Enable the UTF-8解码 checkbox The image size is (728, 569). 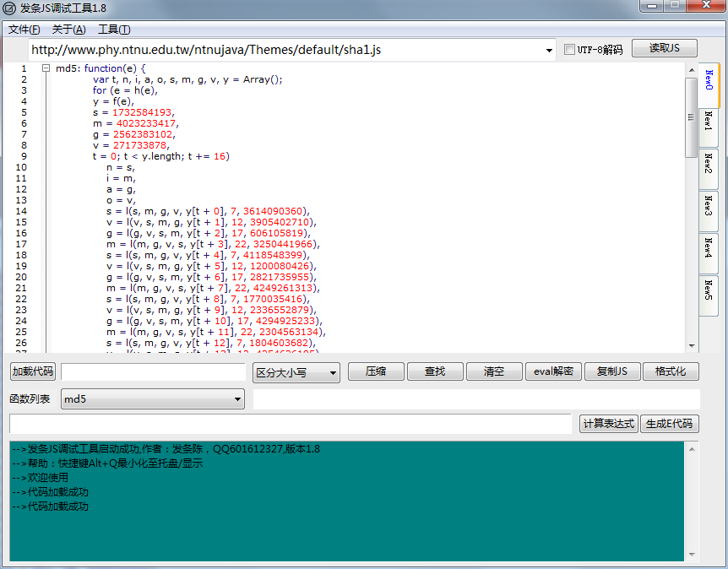pyautogui.click(x=570, y=48)
